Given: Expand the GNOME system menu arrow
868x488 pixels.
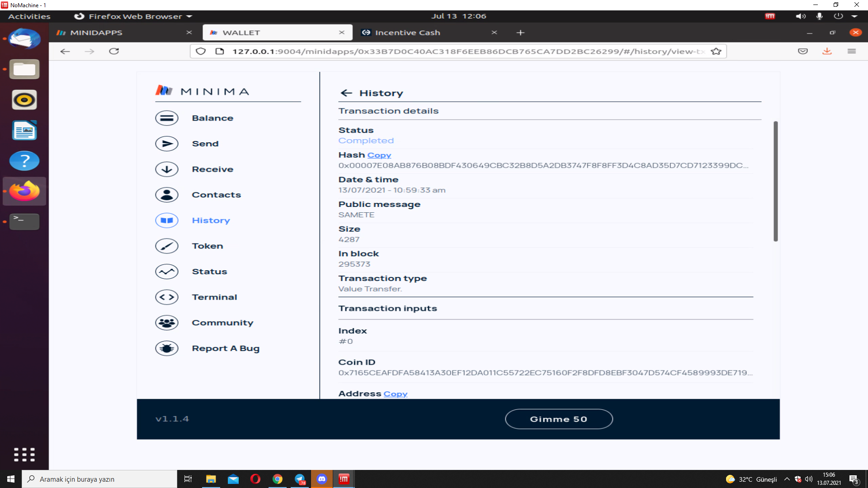Looking at the screenshot, I should [854, 16].
